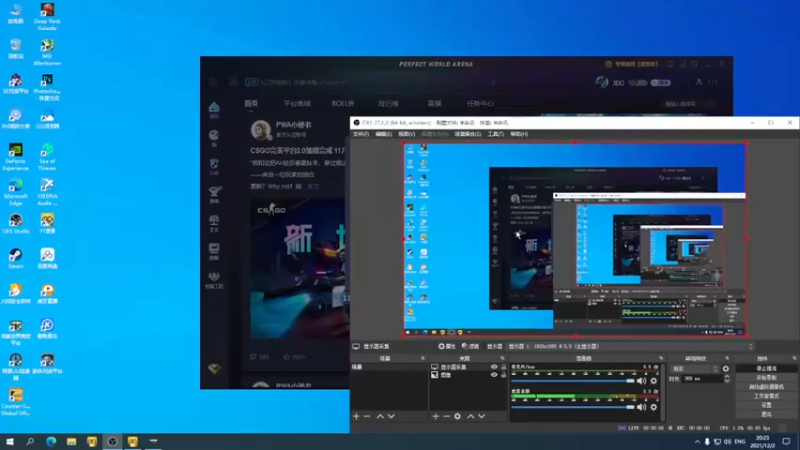800x450 pixels.
Task: Move the source down with the Sources down arrow
Action: [482, 416]
